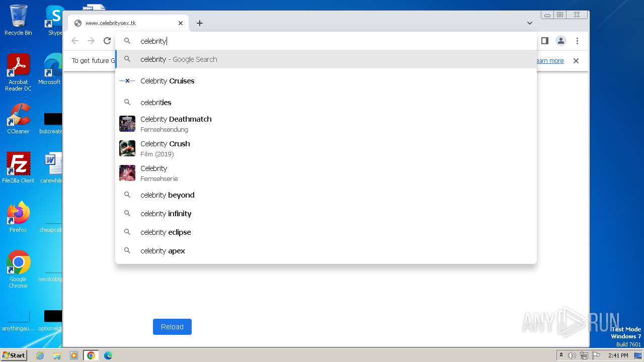Open the FileZilla Client desktop icon

18,167
